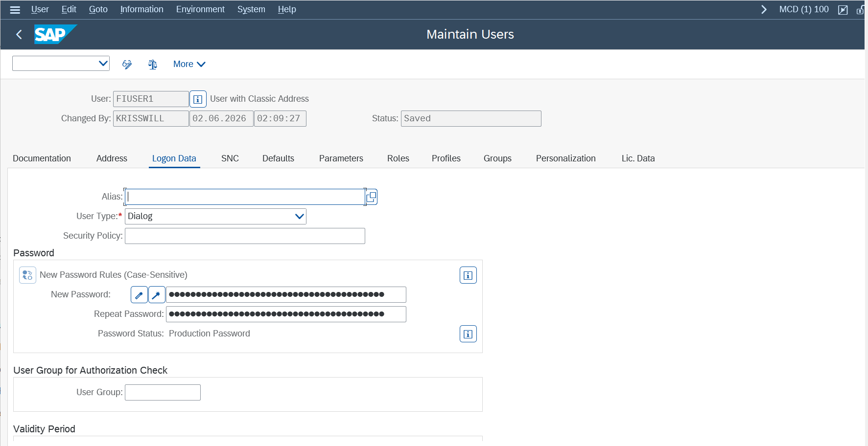Click the changed time 02:09:27
The image size is (868, 446).
coord(281,119)
